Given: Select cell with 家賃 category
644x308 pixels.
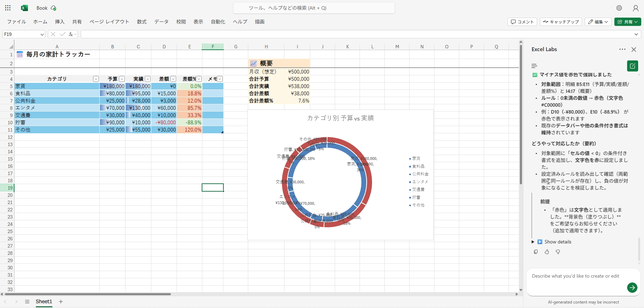Looking at the screenshot, I should point(57,86).
